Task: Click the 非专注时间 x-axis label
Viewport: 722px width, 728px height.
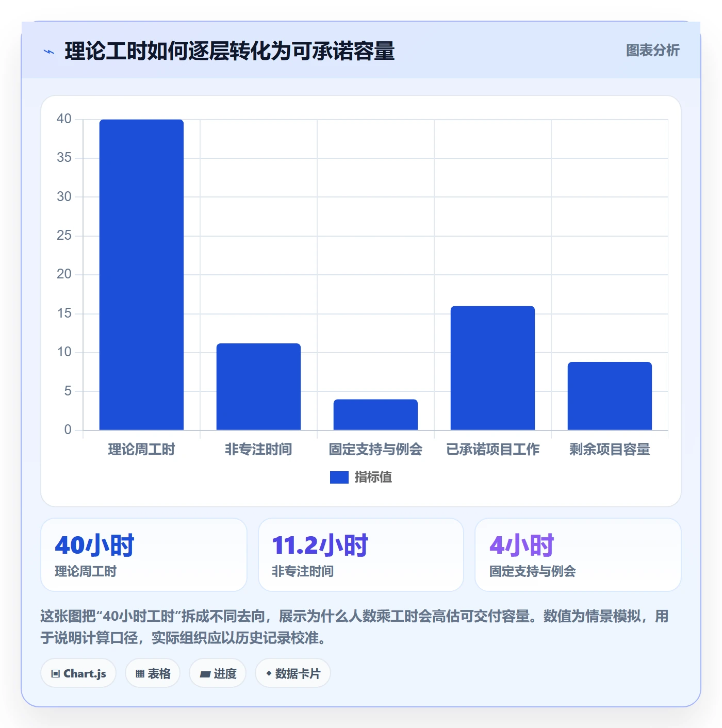Action: point(258,450)
